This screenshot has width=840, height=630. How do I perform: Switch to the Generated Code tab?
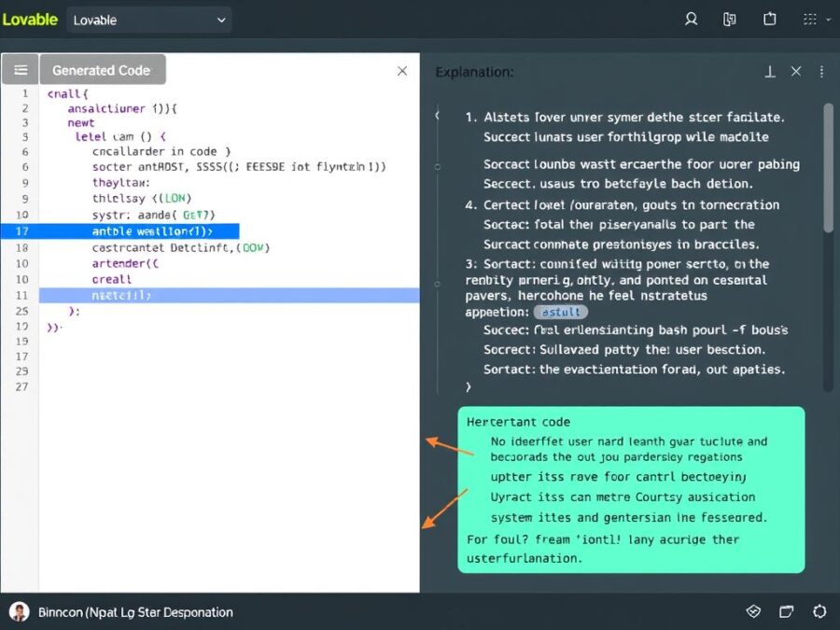pos(103,69)
